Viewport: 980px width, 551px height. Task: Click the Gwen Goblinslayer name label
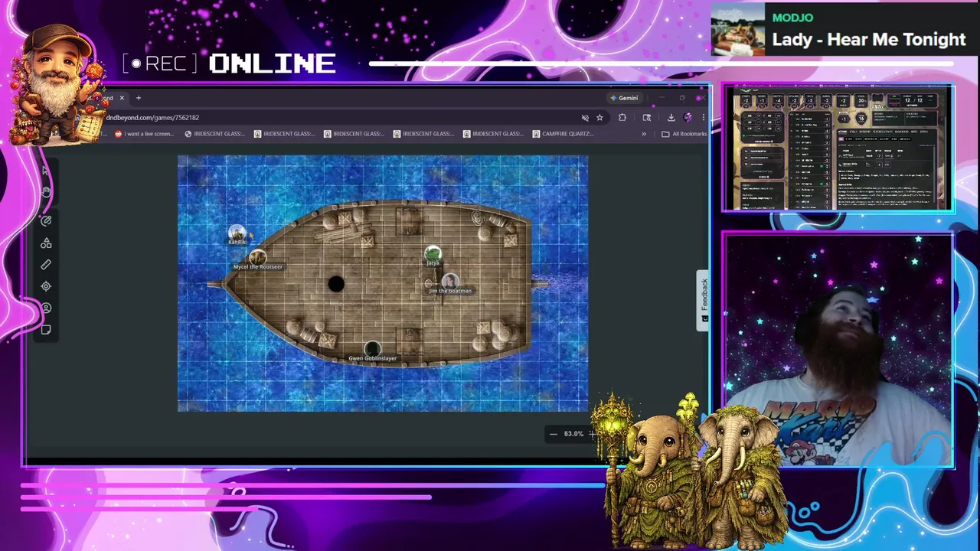tap(373, 358)
